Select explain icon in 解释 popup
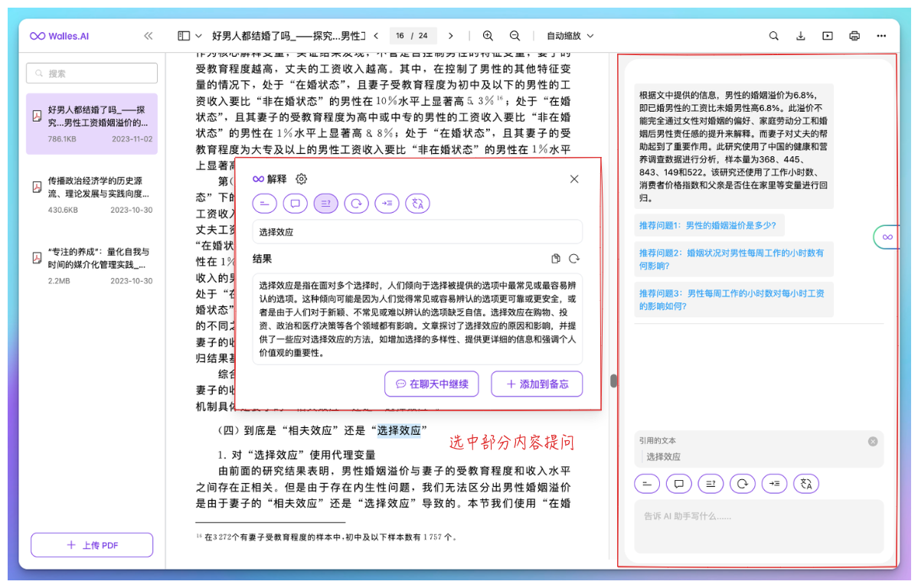 point(325,203)
